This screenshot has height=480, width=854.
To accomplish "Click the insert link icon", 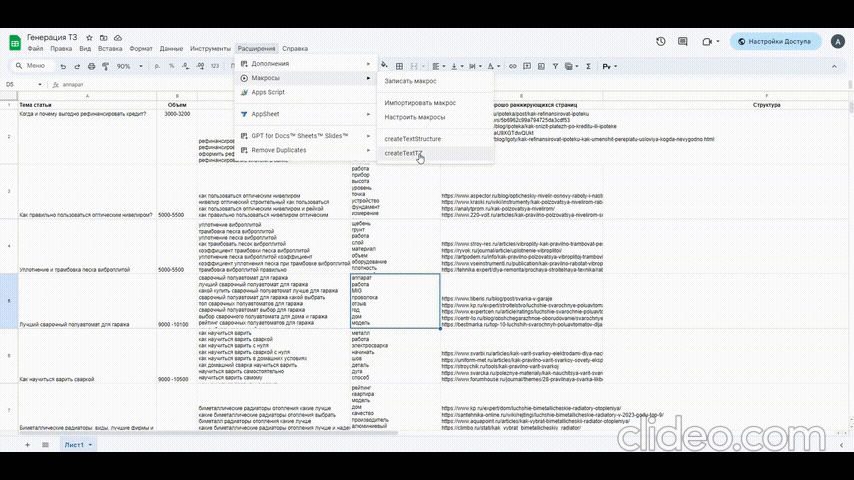I will point(513,66).
